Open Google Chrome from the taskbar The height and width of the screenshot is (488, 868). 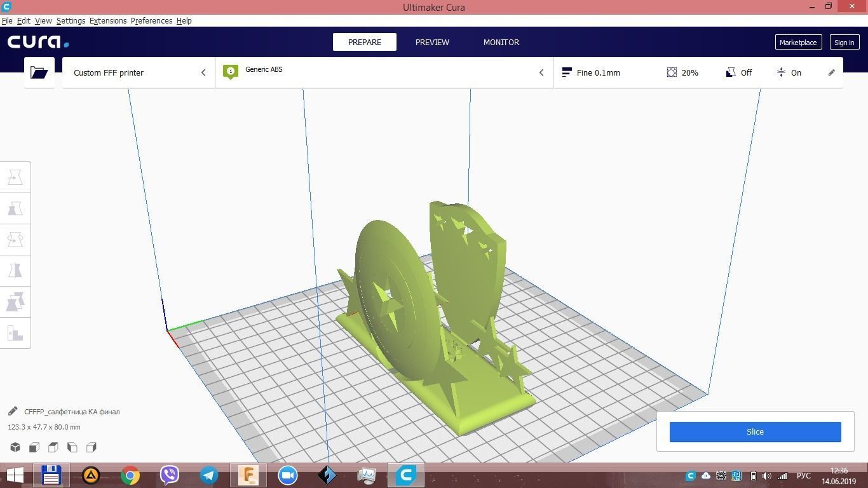point(130,475)
